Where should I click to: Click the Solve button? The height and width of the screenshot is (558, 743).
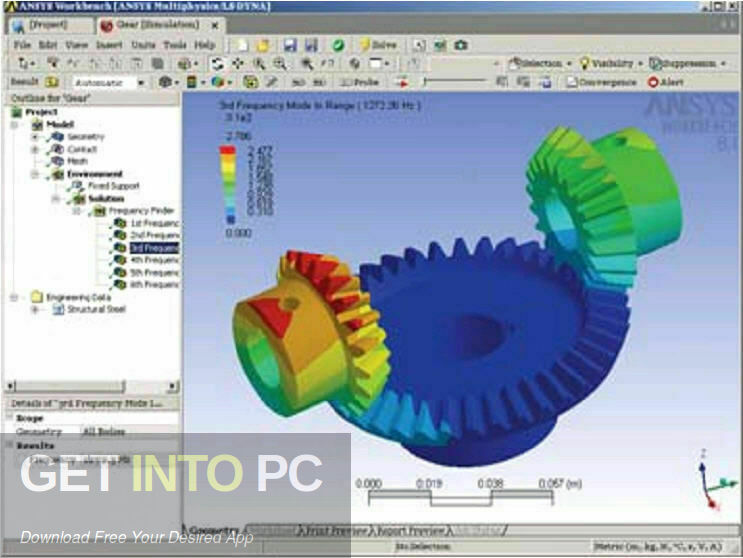[x=377, y=45]
